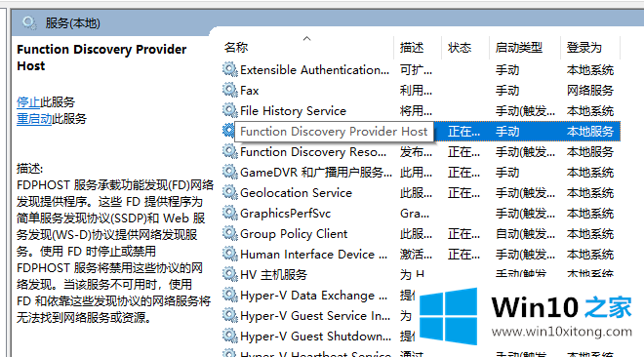Select the Geolocation Service name
Screen dimensions: 644x357
coord(296,193)
